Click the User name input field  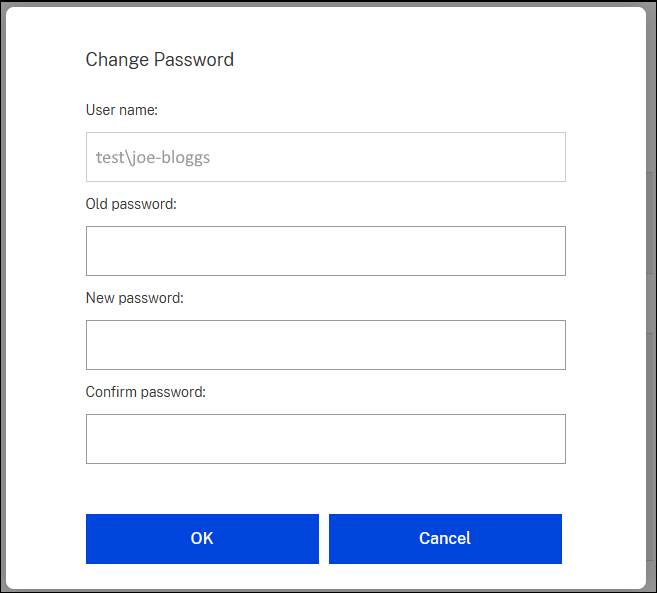coord(325,157)
